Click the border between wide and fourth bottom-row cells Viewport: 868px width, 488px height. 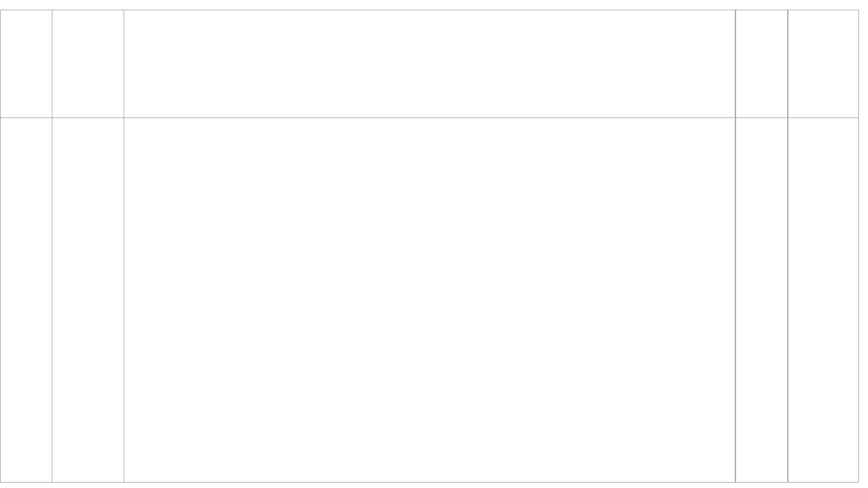click(735, 299)
